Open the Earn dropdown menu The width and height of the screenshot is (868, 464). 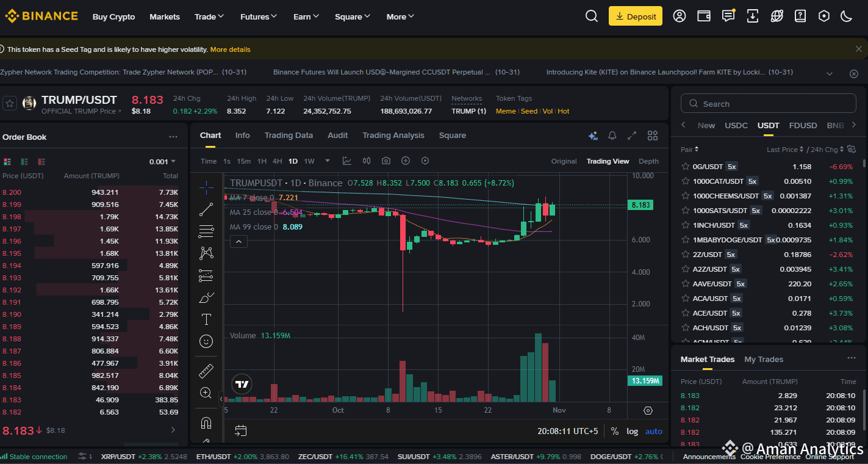(306, 16)
